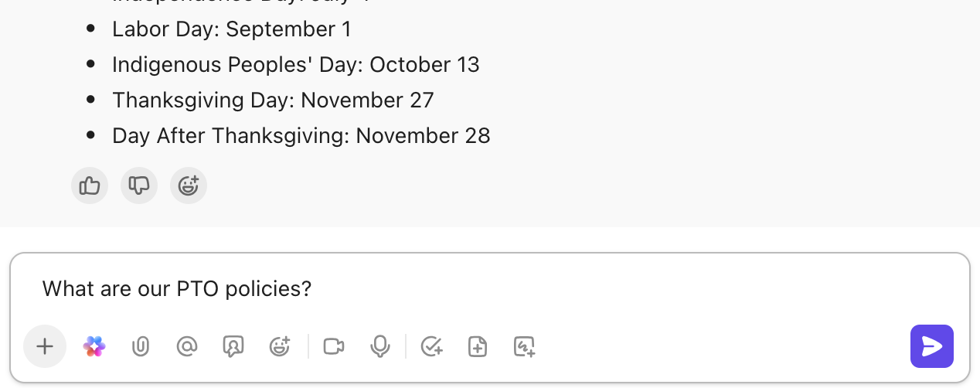Click the checkmark-plus create task icon
This screenshot has width=980, height=388.
coord(431,346)
